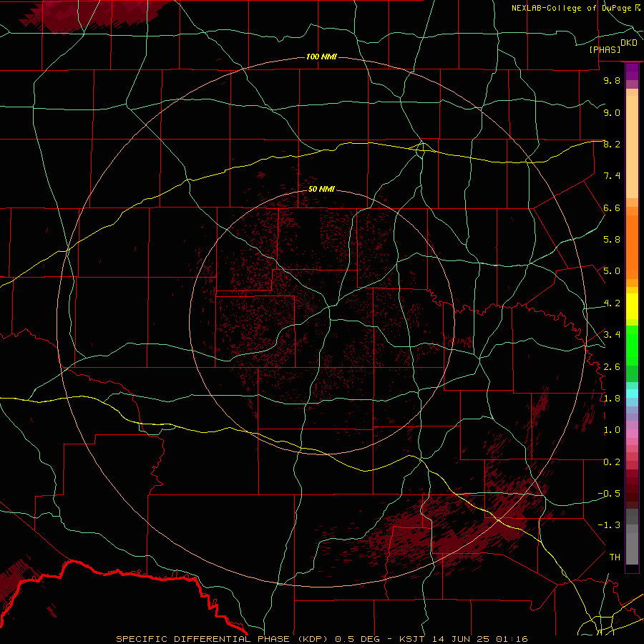Click the purple top segment of the color bar
The image size is (644, 644).
coord(632,72)
